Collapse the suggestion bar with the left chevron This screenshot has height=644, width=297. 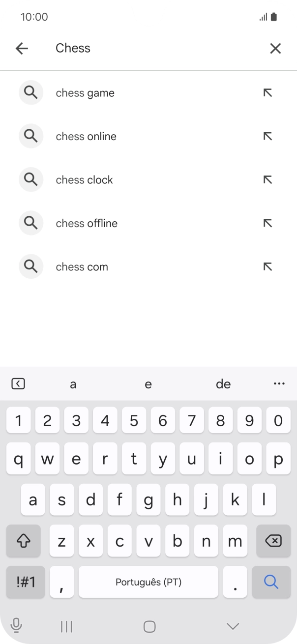coord(18,383)
